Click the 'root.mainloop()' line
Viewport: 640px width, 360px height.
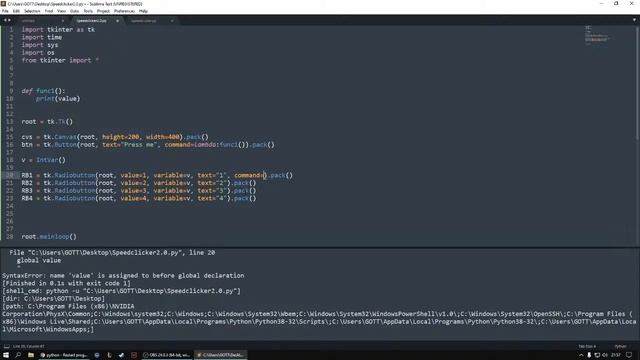tap(49, 237)
